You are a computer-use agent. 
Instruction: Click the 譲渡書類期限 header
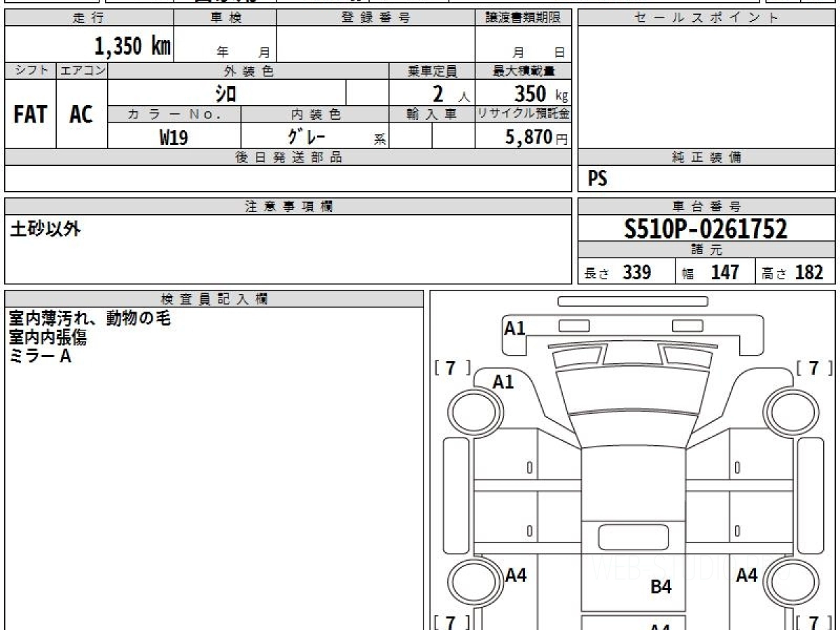click(x=524, y=18)
